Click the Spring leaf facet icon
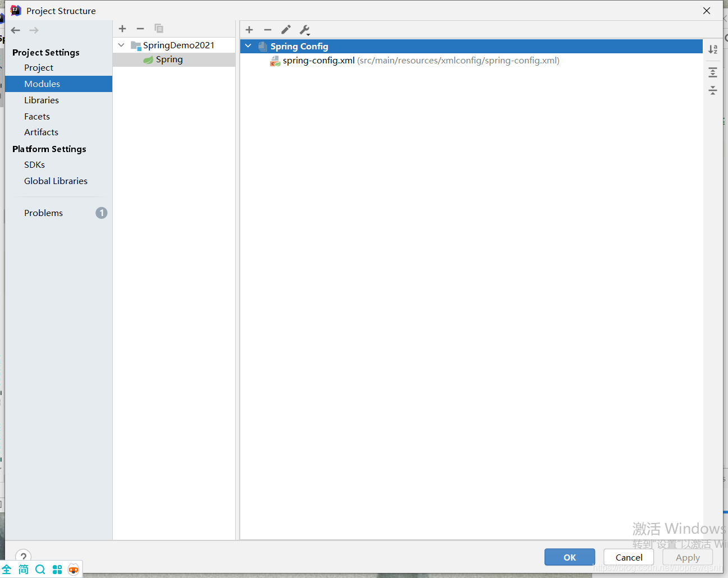Viewport: 728px width, 578px height. pos(148,60)
